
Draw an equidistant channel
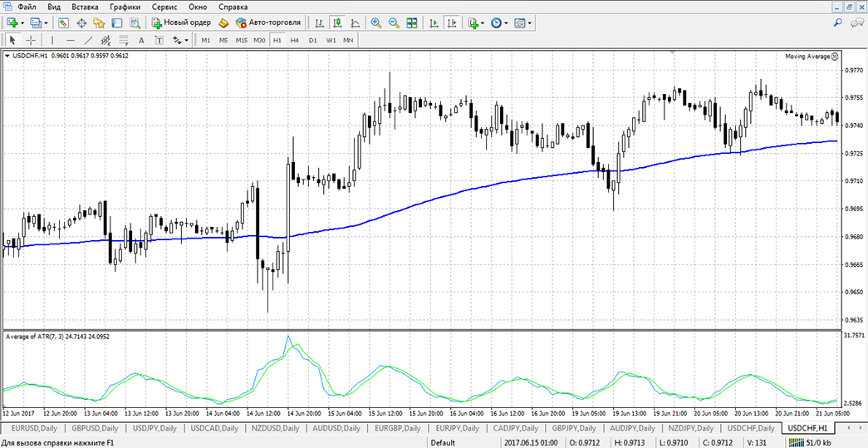(105, 40)
